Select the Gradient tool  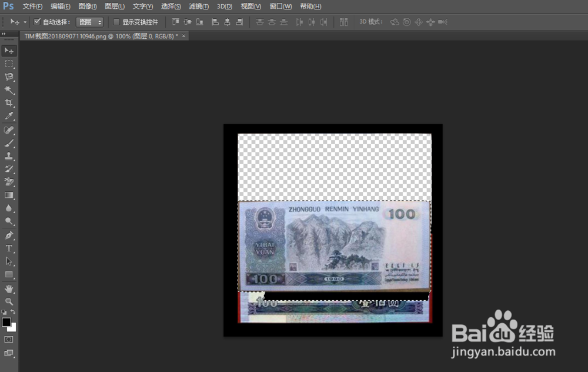coord(9,195)
